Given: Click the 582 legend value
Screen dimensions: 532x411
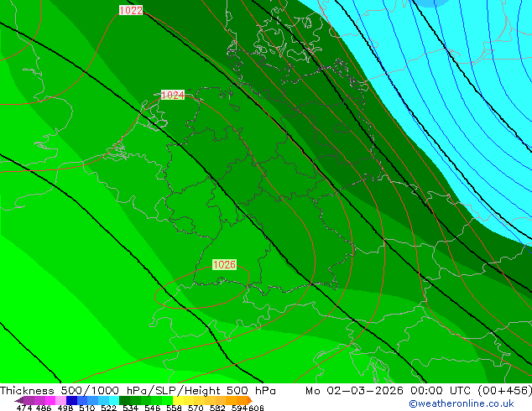Looking at the screenshot, I should pos(217,408).
